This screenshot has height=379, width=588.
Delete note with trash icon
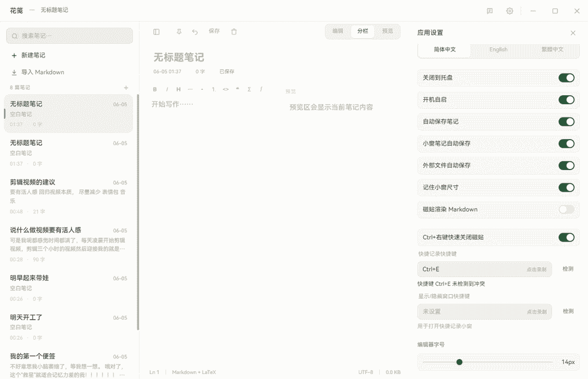click(x=234, y=32)
